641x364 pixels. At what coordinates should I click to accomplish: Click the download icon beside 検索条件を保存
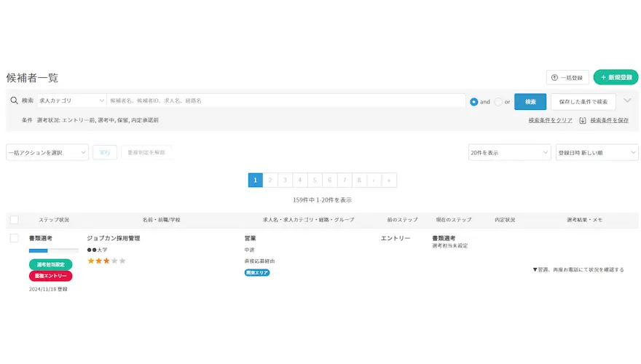[583, 120]
